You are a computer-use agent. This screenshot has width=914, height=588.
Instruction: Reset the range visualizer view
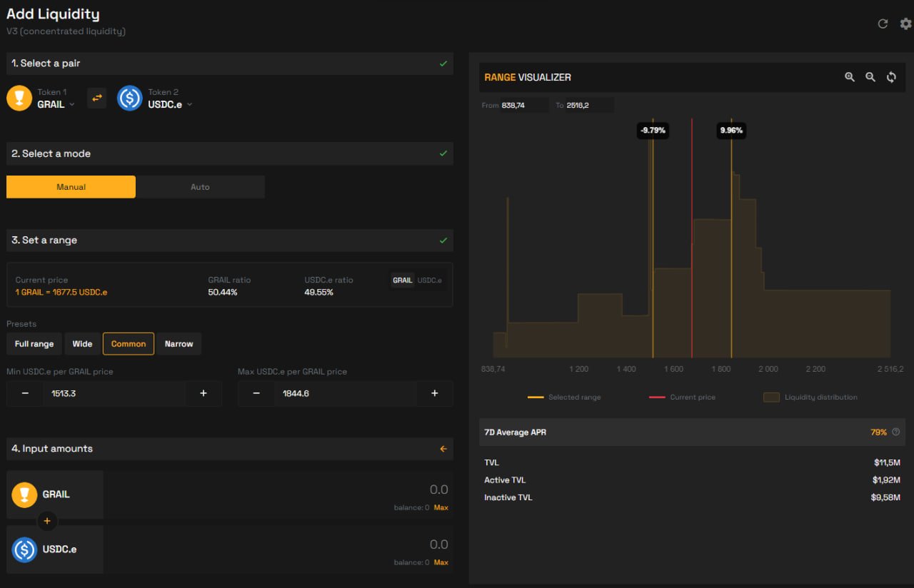[891, 77]
